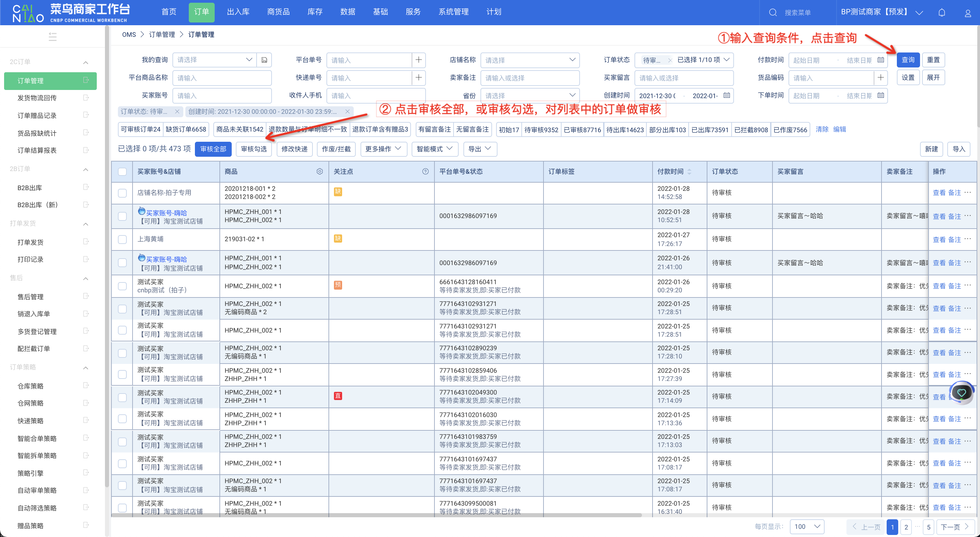Open the page size 100 selector
The image size is (980, 537).
807,526
